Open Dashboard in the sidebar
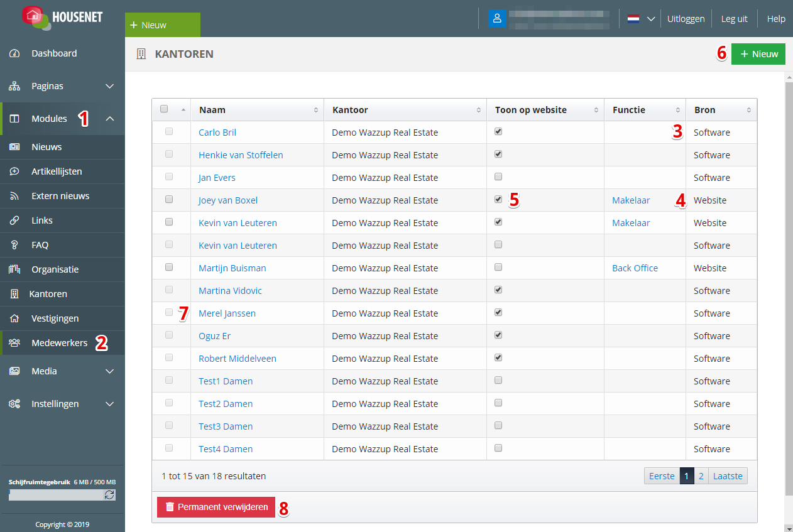 [x=62, y=53]
